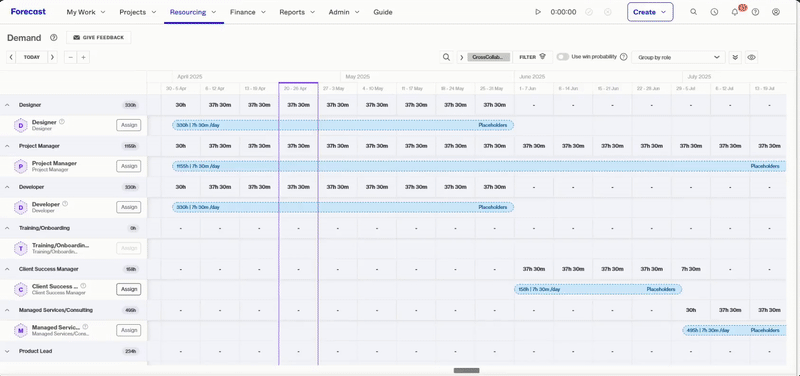Collapse the Developer group
800x376 pixels.
coord(7,187)
